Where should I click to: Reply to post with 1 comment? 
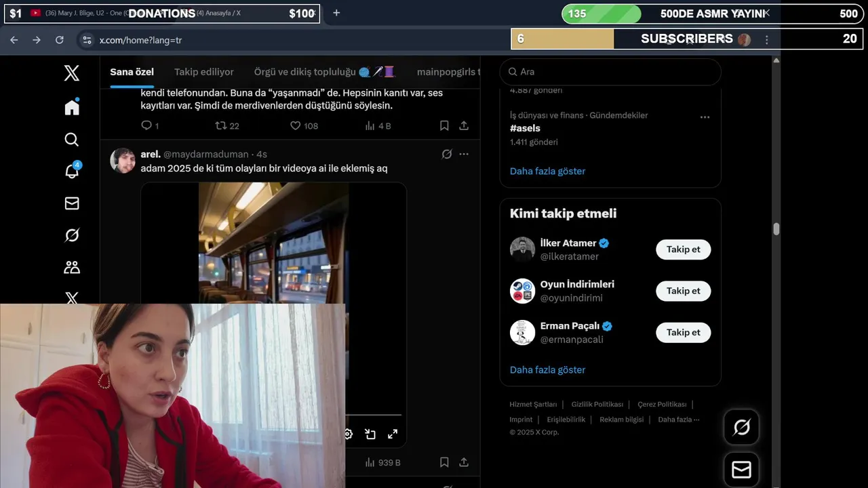[x=150, y=125]
